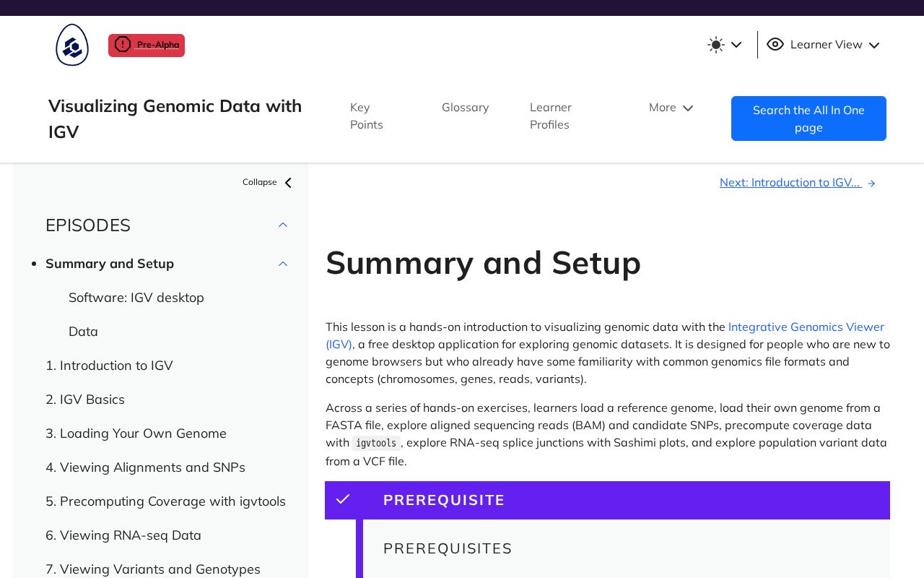Jump to the Data section
The width and height of the screenshot is (924, 578).
(83, 332)
